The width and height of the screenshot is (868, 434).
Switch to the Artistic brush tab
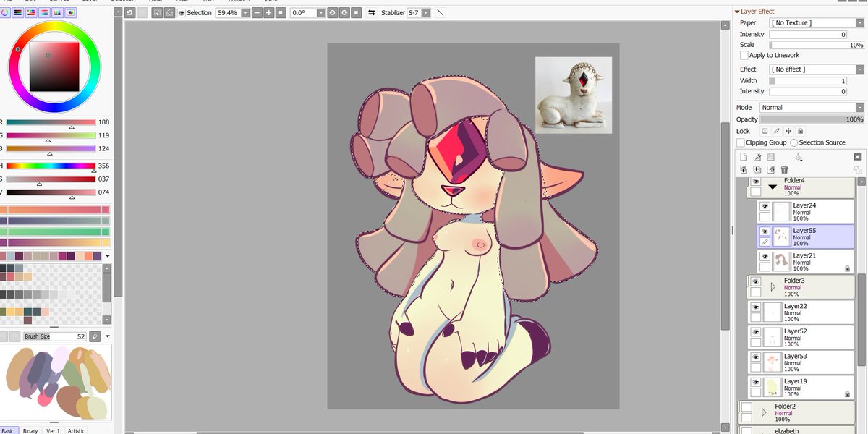click(x=77, y=430)
